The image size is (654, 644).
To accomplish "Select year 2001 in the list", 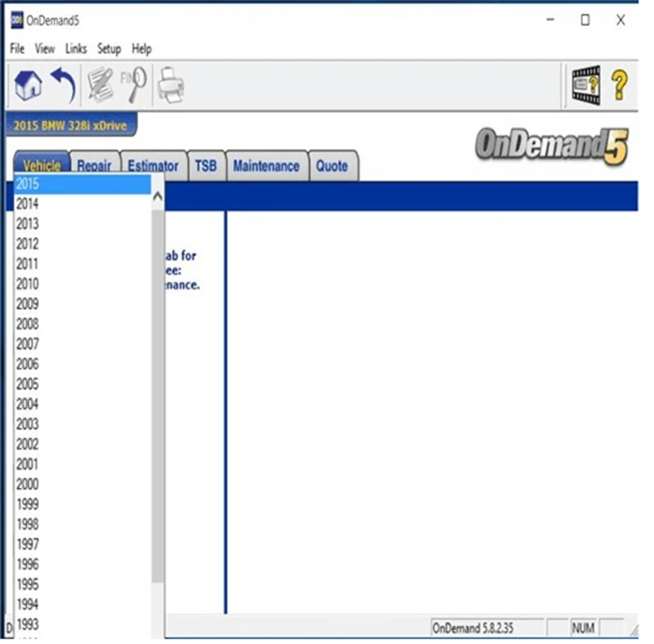I will [83, 464].
